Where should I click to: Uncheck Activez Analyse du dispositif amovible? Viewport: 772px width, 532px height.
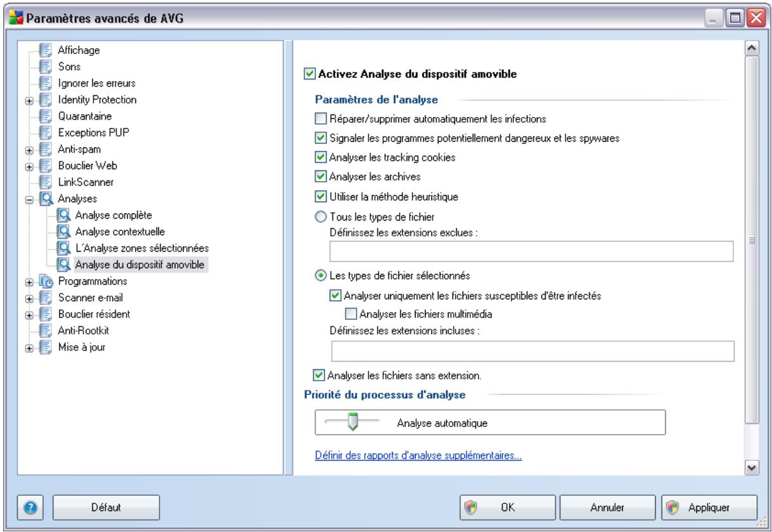click(x=311, y=74)
